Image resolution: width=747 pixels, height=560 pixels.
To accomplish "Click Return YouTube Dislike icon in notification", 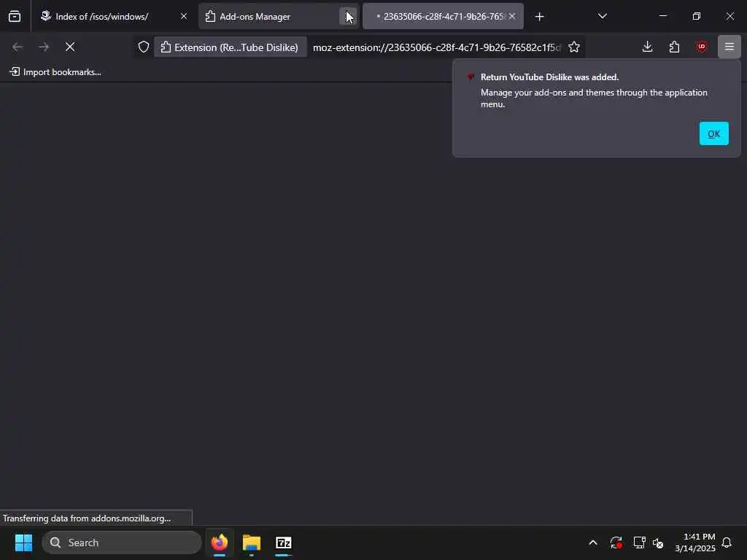I will click(471, 77).
